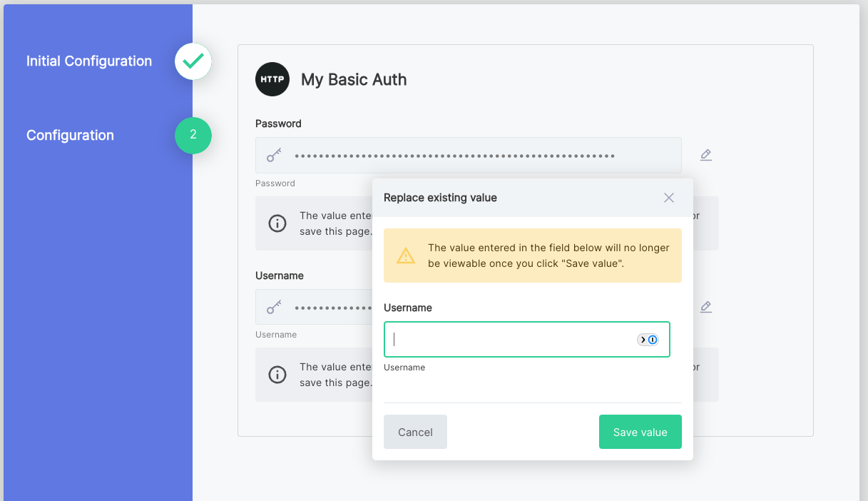Image resolution: width=868 pixels, height=501 pixels.
Task: Click the info icon below Password field
Action: [x=277, y=223]
